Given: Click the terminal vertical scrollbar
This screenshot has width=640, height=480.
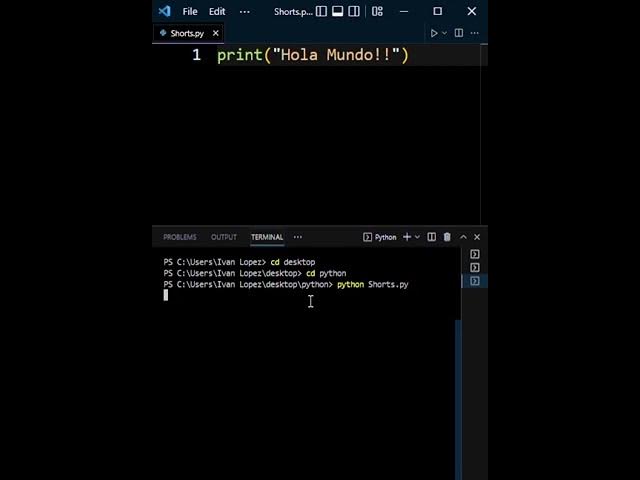Looking at the screenshot, I should point(458,400).
